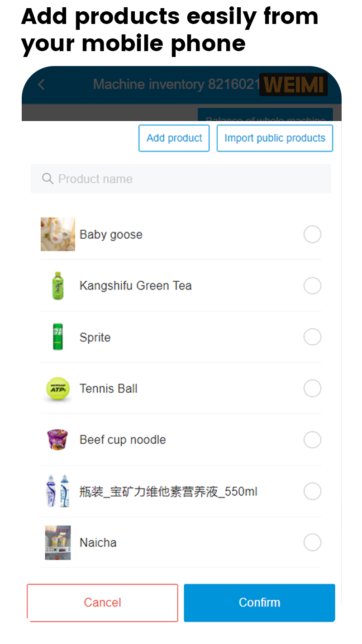Select the 550ml bottled drink radio button
The height and width of the screenshot is (644, 362).
pos(312,491)
